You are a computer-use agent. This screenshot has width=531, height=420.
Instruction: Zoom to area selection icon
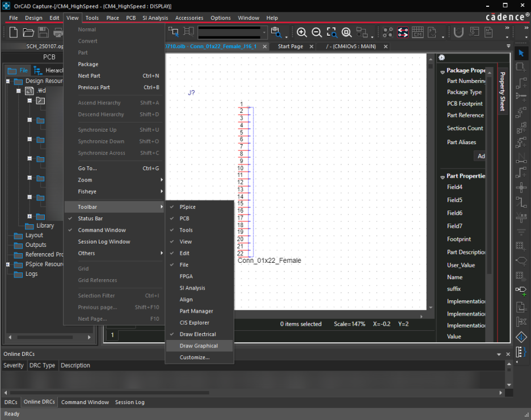tap(331, 32)
